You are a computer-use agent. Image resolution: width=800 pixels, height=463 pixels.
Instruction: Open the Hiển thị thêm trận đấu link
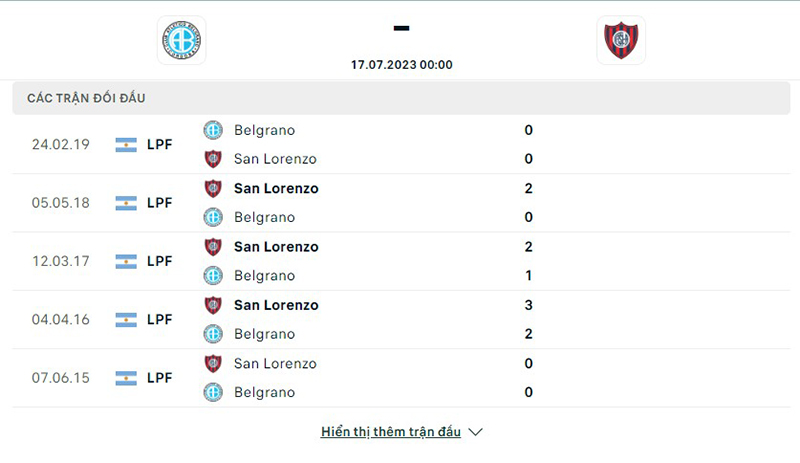click(x=391, y=432)
